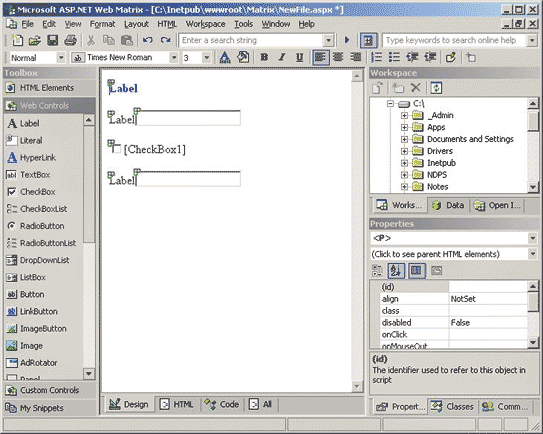
Task: Toggle Italic formatting
Action: pyautogui.click(x=282, y=57)
